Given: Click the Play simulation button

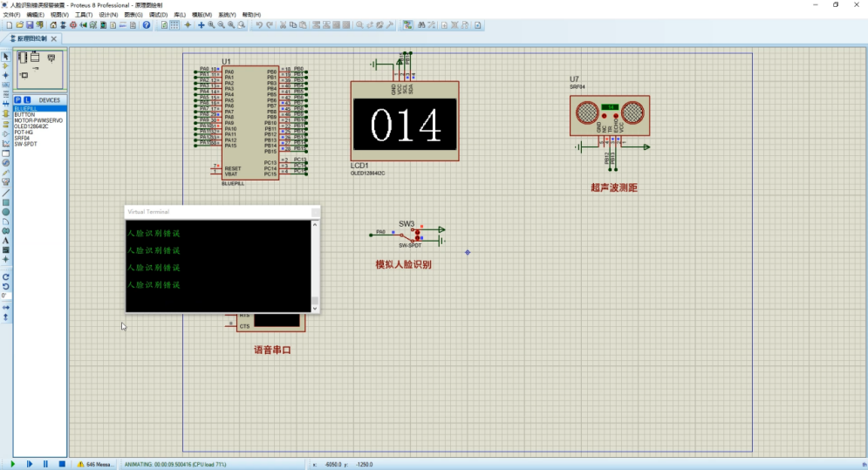Looking at the screenshot, I should click(12, 464).
